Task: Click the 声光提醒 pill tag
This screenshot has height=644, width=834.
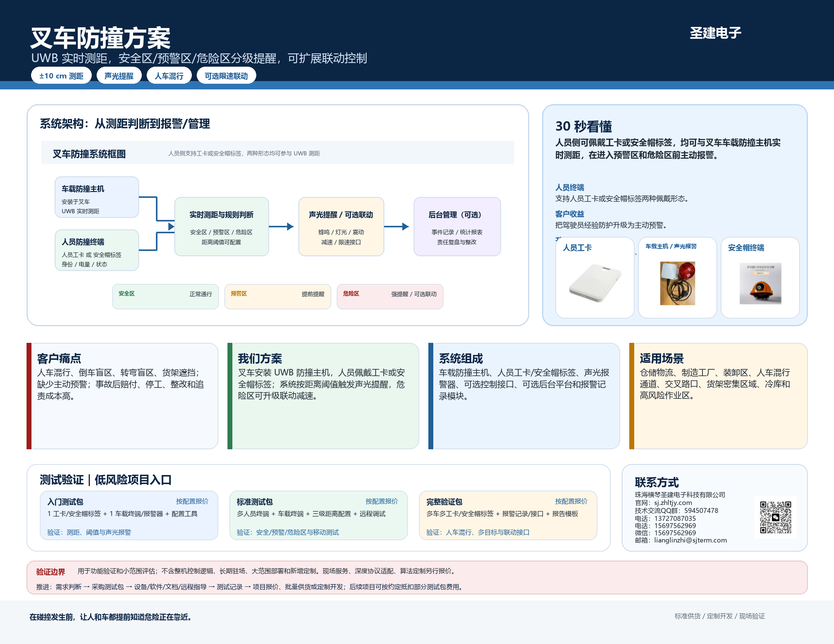Action: point(119,75)
